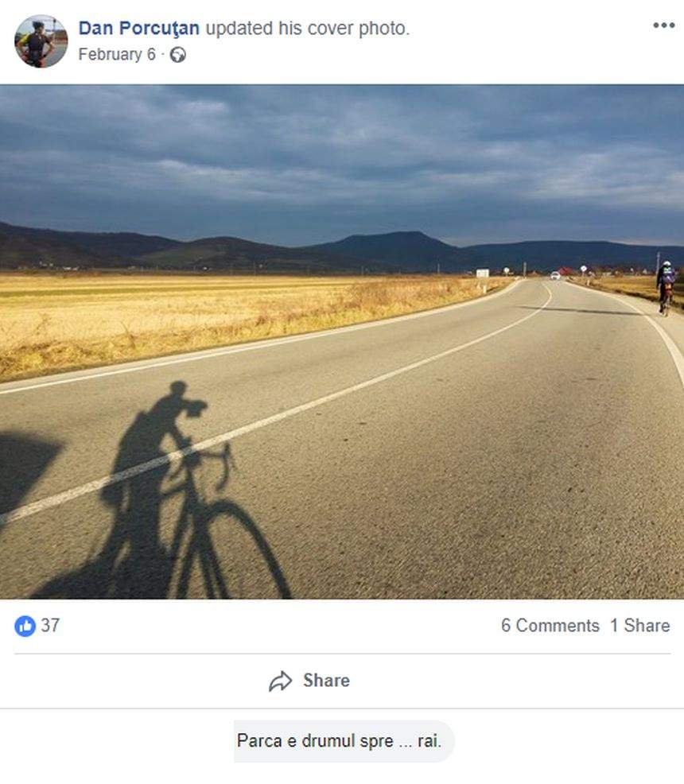Viewport: 684px width, 784px height.
Task: Click the curved Share arrow icon
Action: point(281,681)
